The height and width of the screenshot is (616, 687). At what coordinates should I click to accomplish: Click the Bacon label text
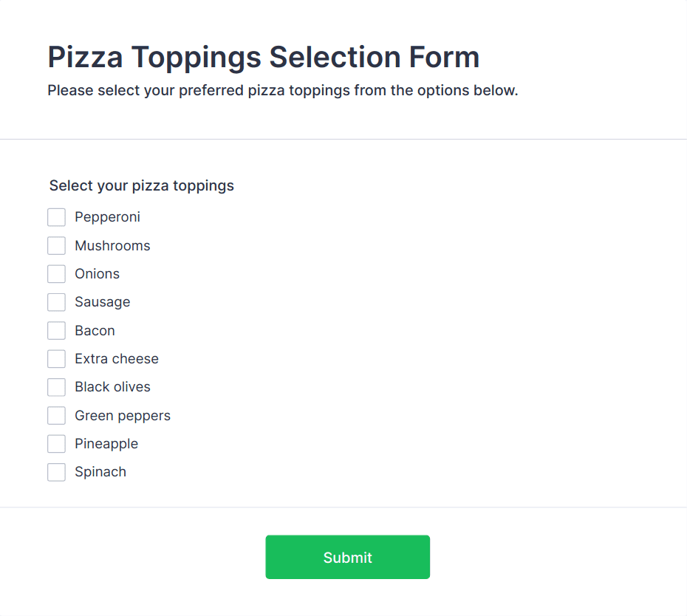[x=94, y=330]
